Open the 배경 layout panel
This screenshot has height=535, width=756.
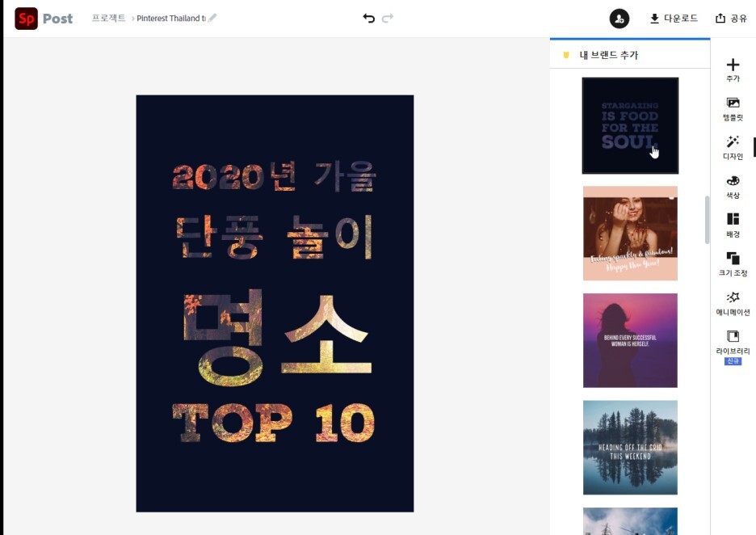coord(733,225)
